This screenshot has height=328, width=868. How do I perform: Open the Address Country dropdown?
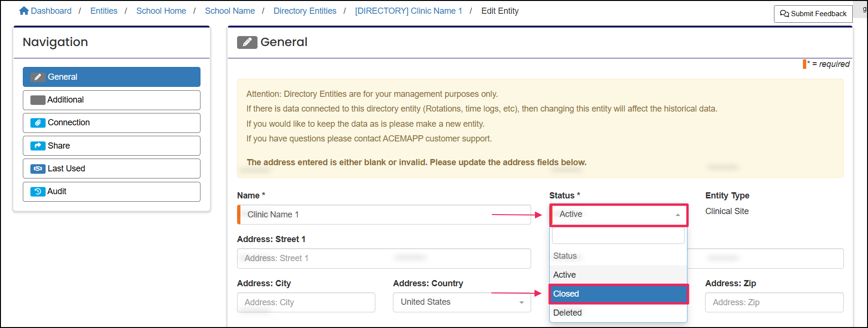coord(462,302)
